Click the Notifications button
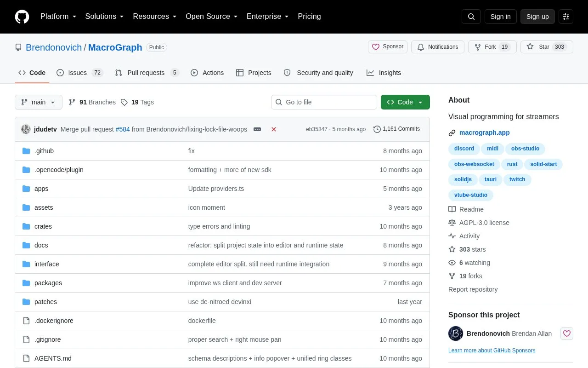 [438, 47]
